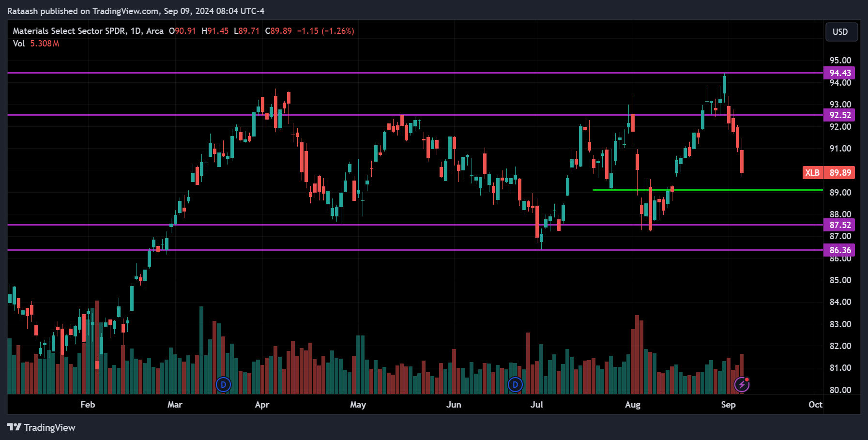The image size is (868, 440).
Task: Click the Vol 5.308 M indicator label
Action: tap(36, 44)
